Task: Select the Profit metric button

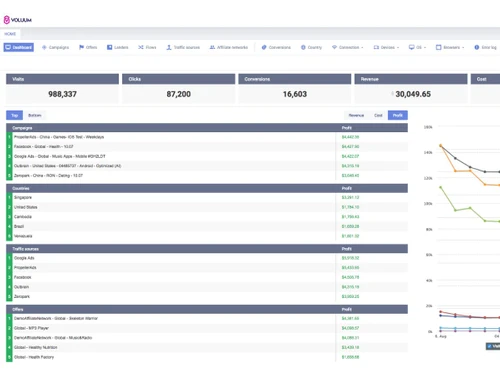Action: (398, 115)
